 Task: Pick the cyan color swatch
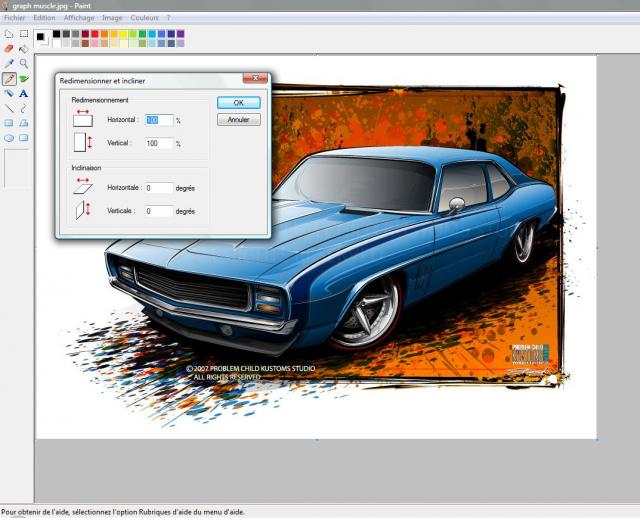click(x=152, y=33)
